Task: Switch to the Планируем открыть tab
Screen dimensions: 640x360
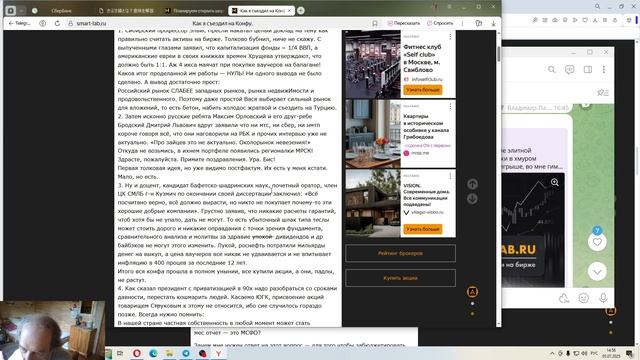Action: (194, 11)
